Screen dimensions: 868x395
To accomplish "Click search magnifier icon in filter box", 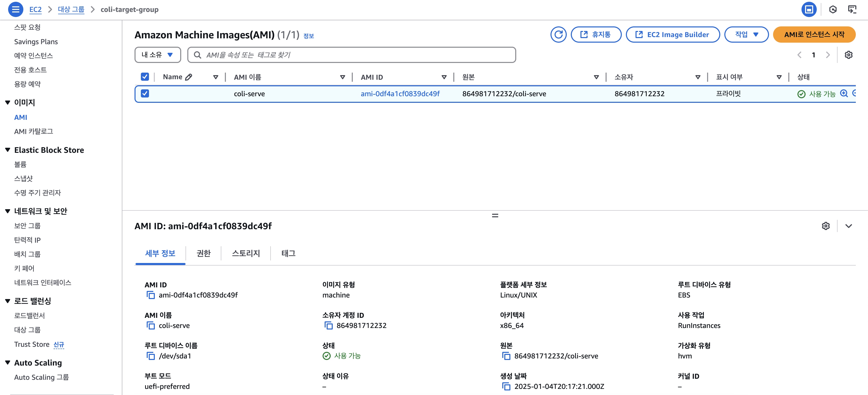I will click(197, 55).
